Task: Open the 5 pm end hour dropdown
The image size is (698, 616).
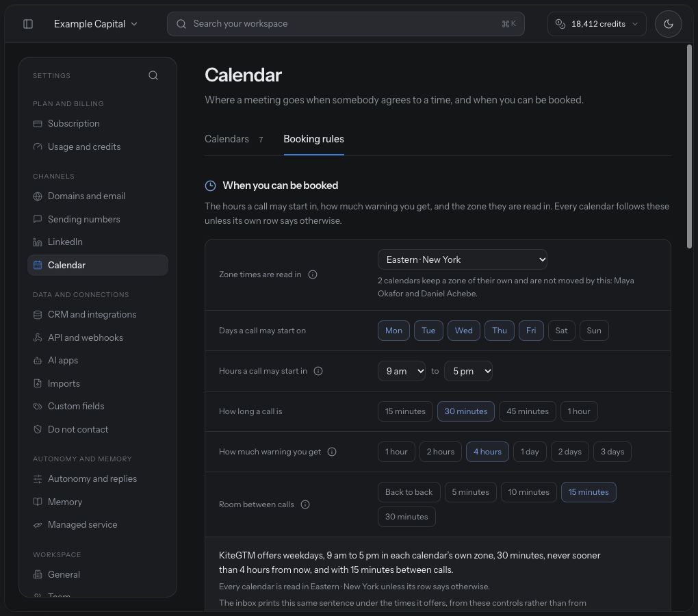Action: [468, 371]
